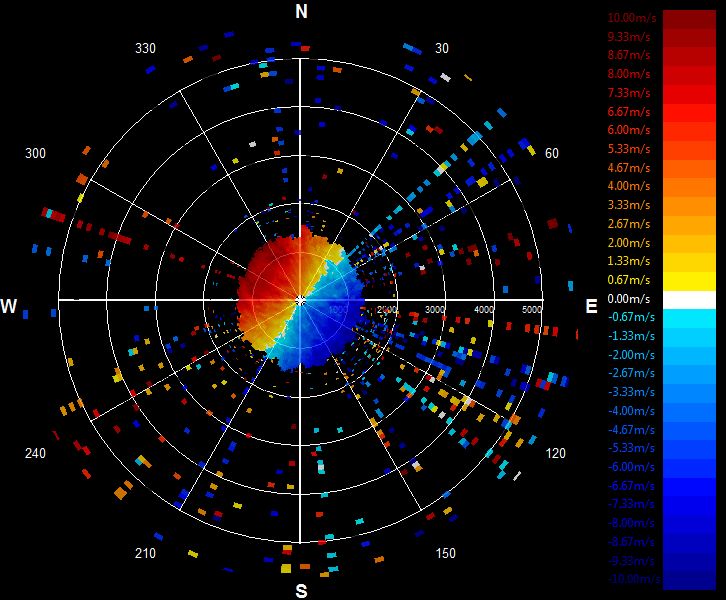Viewport: 726px width, 600px height.
Task: Click the 2000 range ring label
Action: (x=387, y=310)
